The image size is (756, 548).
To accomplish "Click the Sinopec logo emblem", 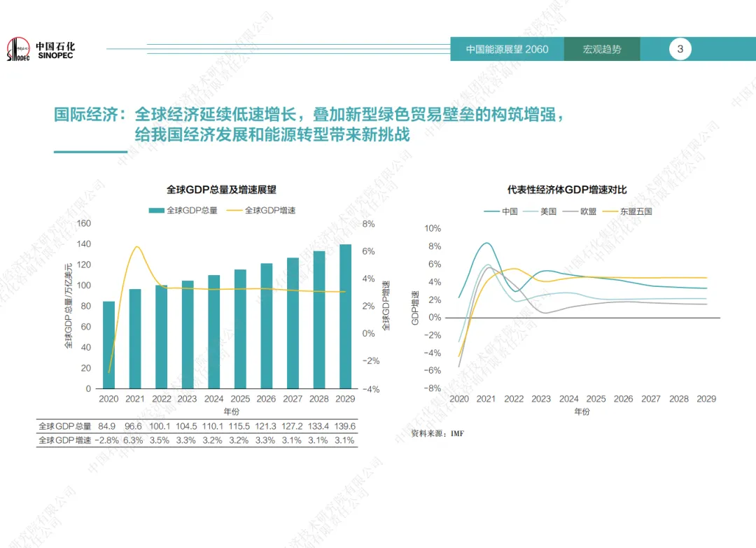I will (x=18, y=49).
